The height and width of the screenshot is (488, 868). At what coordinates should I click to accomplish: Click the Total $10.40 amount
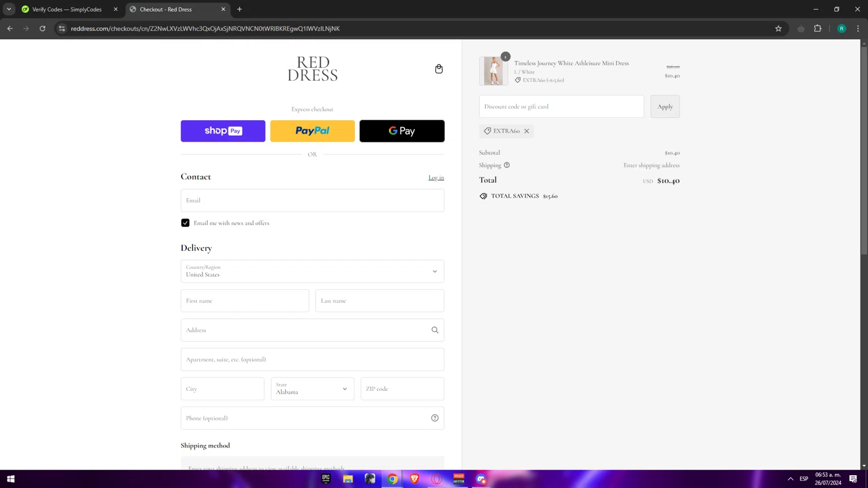click(x=668, y=180)
